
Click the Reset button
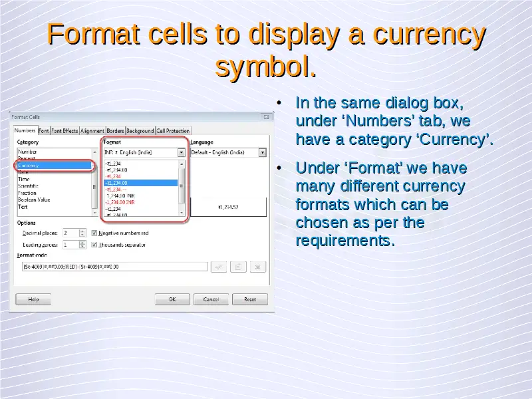tap(250, 299)
